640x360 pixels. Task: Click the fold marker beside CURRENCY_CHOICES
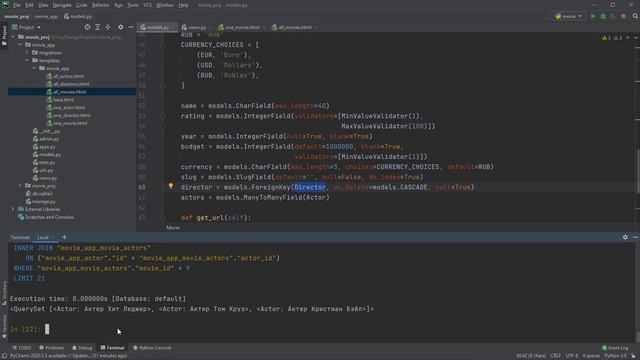pos(162,45)
